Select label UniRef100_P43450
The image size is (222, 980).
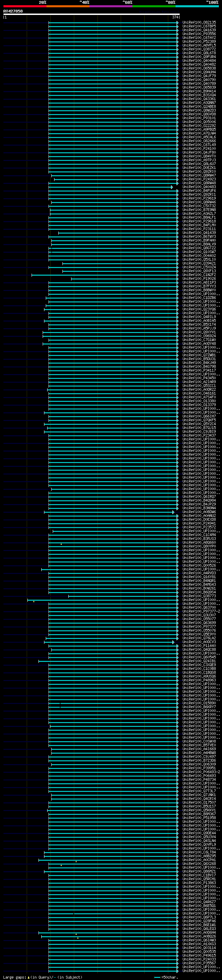click(199, 378)
